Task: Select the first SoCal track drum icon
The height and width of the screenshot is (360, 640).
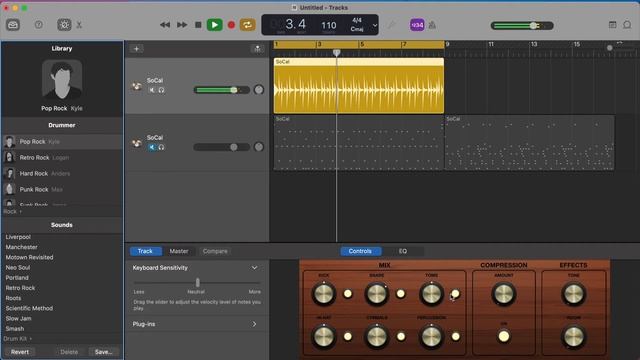Action: (x=137, y=86)
